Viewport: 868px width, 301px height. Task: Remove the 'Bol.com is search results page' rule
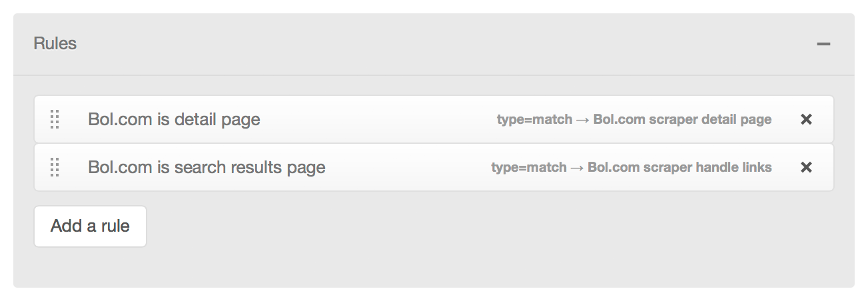806,167
